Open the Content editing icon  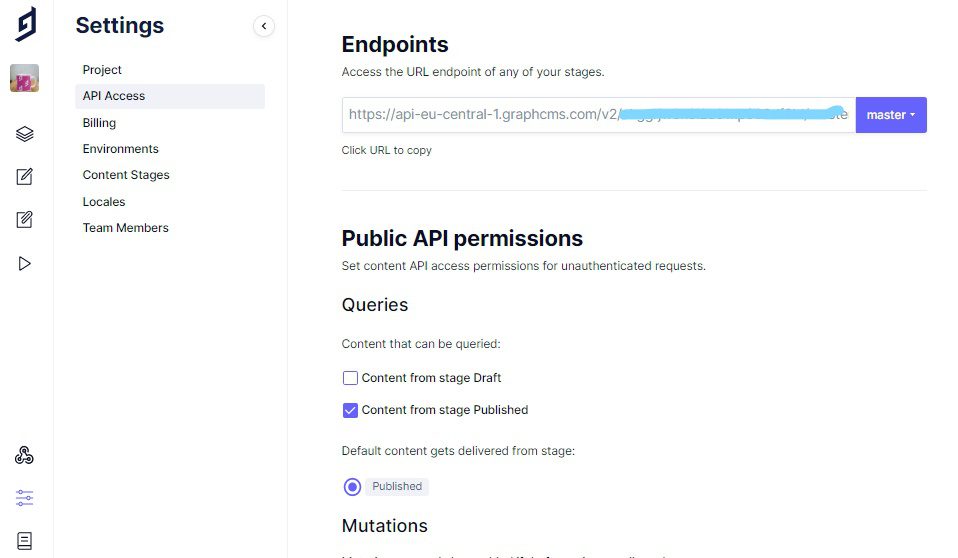click(25, 177)
